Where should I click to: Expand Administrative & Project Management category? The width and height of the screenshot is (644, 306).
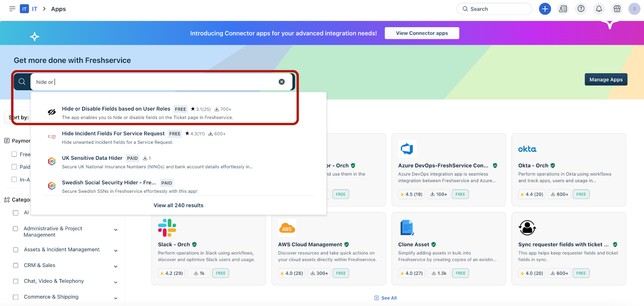point(116,230)
